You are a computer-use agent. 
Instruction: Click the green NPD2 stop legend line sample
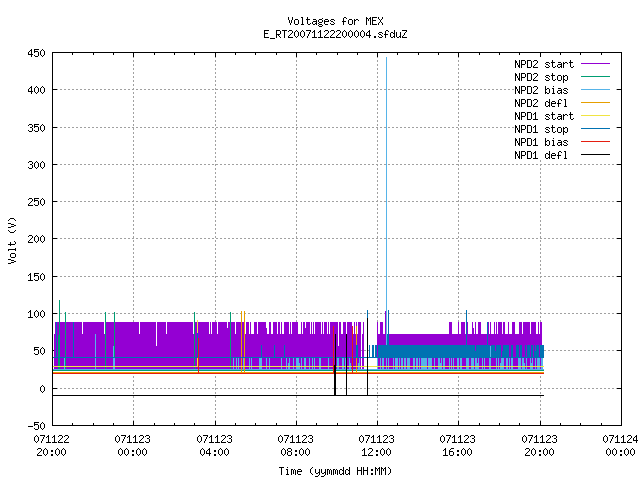596,77
